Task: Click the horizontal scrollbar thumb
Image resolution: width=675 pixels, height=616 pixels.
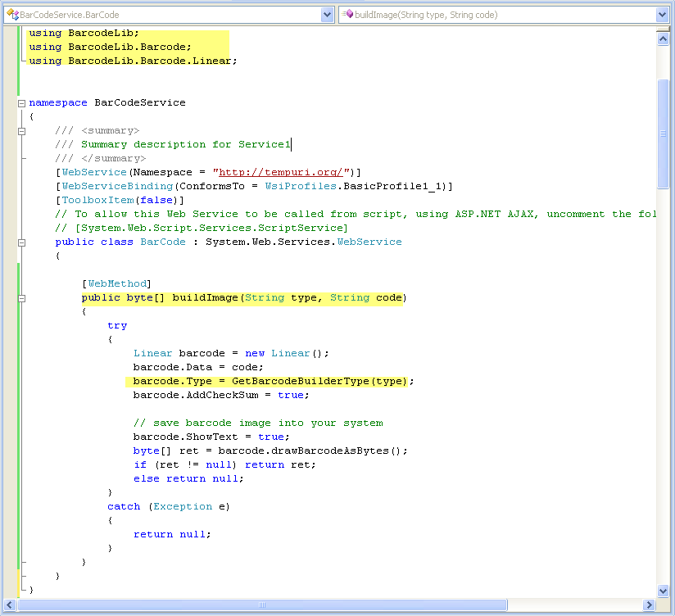Action: coord(262,605)
